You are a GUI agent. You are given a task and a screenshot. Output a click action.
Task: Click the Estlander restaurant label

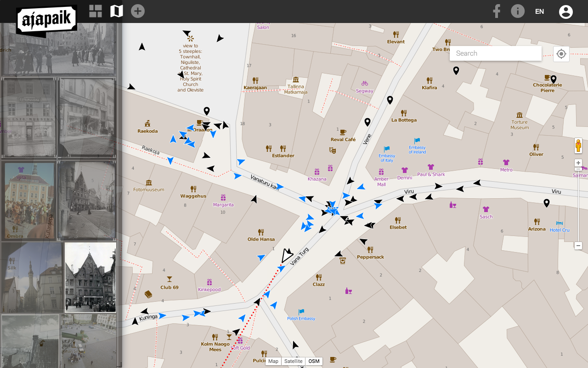tap(283, 155)
